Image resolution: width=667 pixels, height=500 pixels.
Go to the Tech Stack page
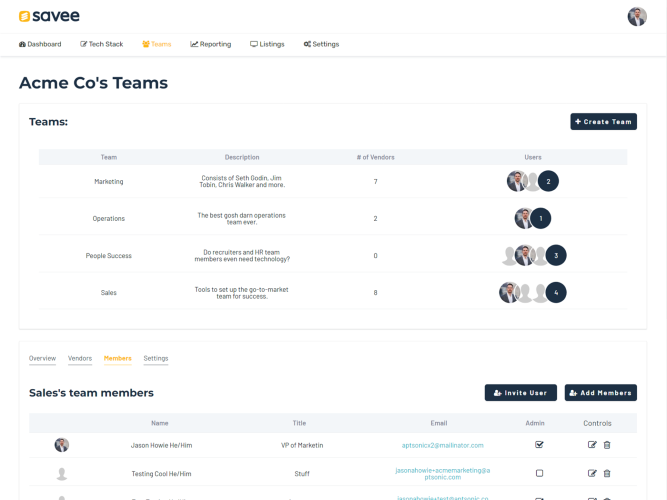[x=102, y=44]
